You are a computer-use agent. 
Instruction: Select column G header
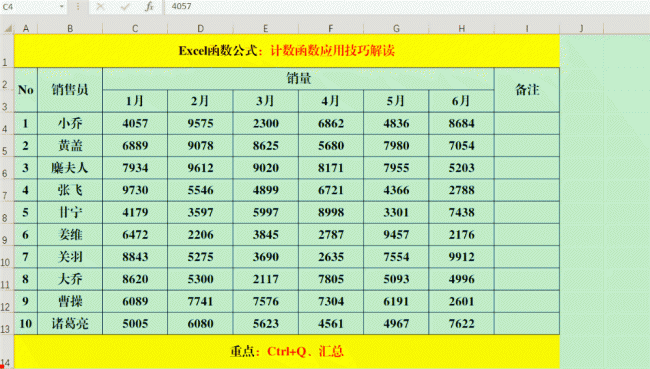[x=396, y=29]
